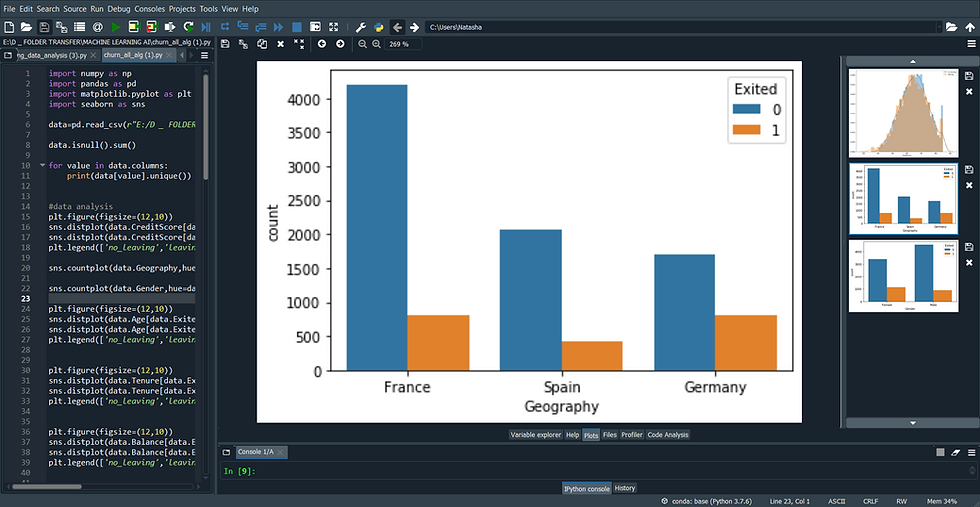The image size is (980, 507).
Task: Click the debug step-into function icon
Action: point(243,27)
